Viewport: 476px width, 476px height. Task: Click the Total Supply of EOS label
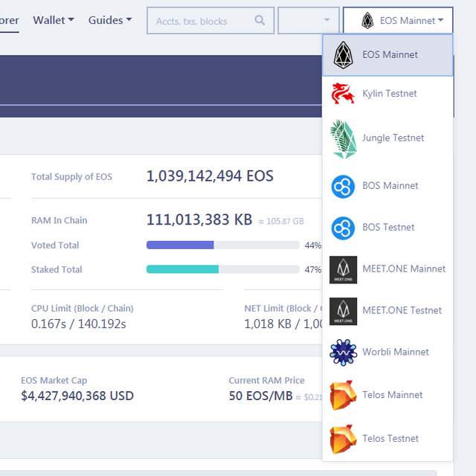[71, 177]
